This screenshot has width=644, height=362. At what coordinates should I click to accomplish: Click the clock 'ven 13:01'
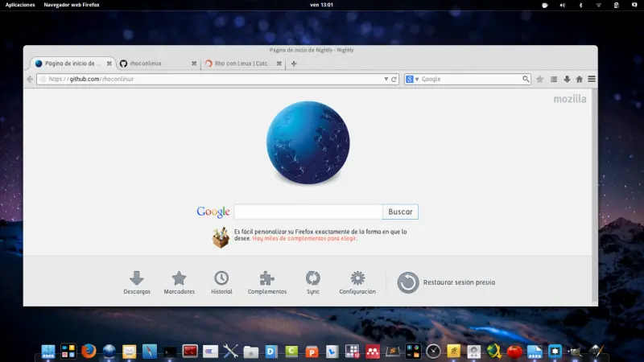click(321, 5)
